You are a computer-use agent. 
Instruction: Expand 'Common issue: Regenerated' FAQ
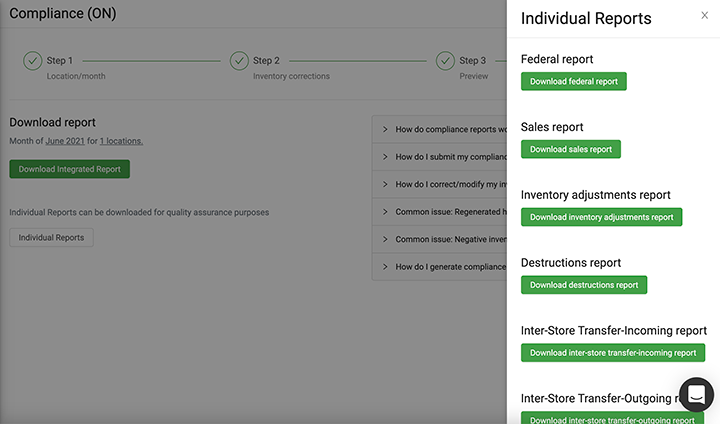point(439,212)
